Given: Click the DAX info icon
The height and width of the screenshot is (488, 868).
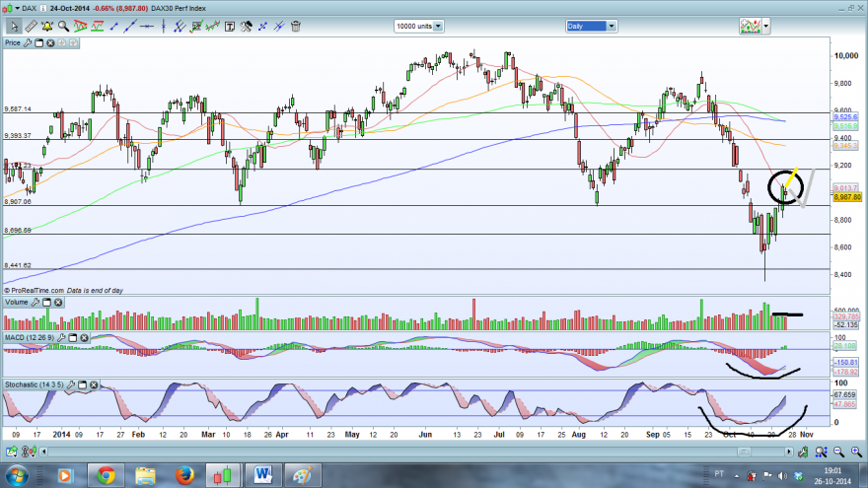Looking at the screenshot, I should coord(43,8).
